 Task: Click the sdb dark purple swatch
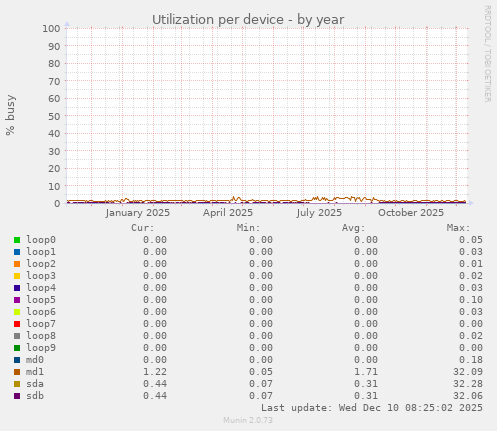[x=17, y=396]
